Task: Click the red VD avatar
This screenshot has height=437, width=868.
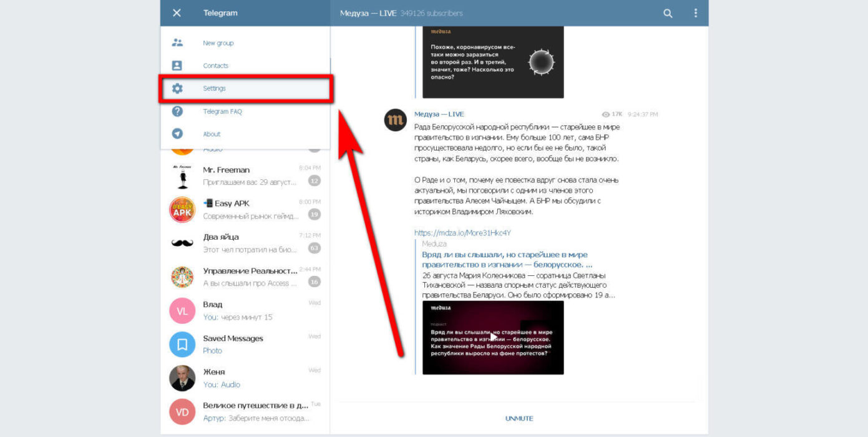Action: [182, 412]
